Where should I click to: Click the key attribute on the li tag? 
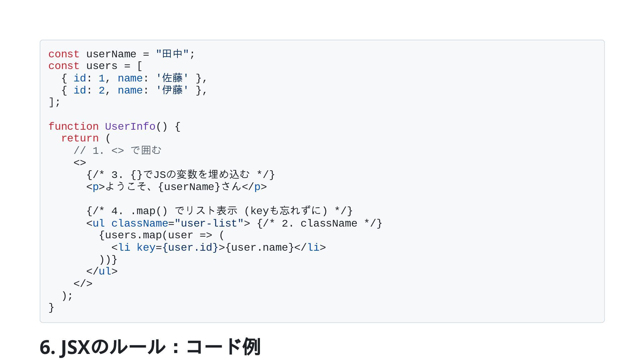tap(146, 248)
